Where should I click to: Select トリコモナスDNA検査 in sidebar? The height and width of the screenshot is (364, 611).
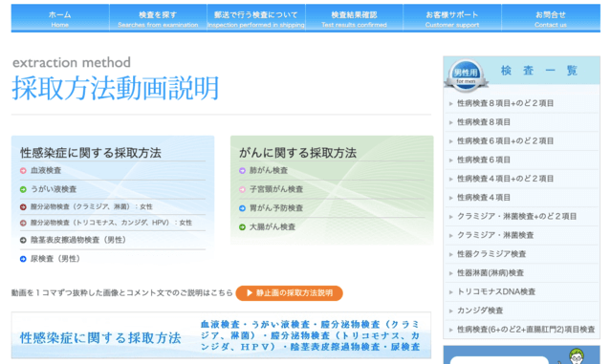click(496, 292)
